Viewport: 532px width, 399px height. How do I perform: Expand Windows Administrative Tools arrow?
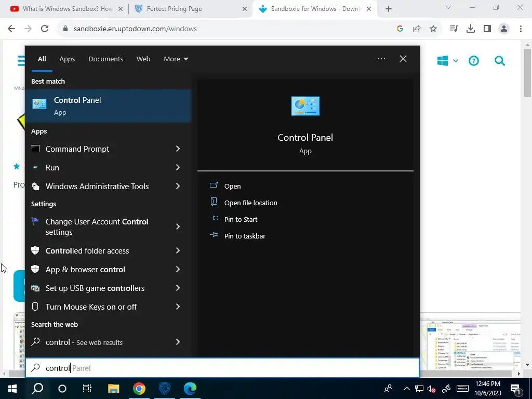(x=178, y=186)
